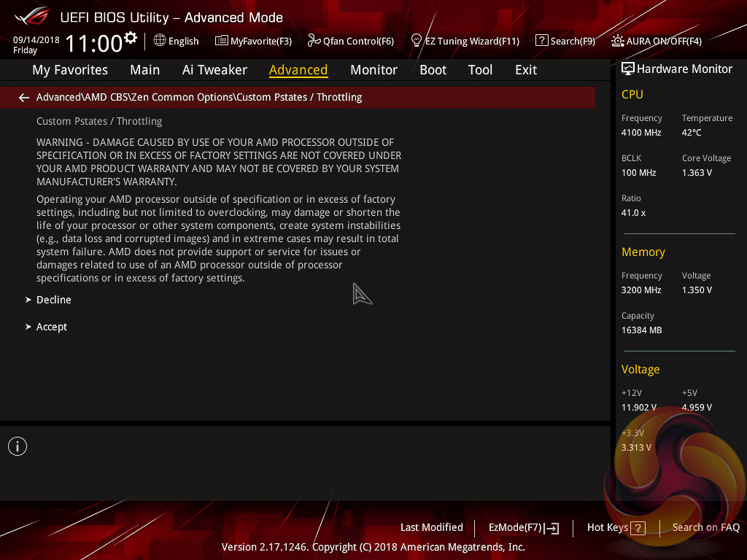Select Accept option
Image resolution: width=747 pixels, height=560 pixels.
pos(52,327)
